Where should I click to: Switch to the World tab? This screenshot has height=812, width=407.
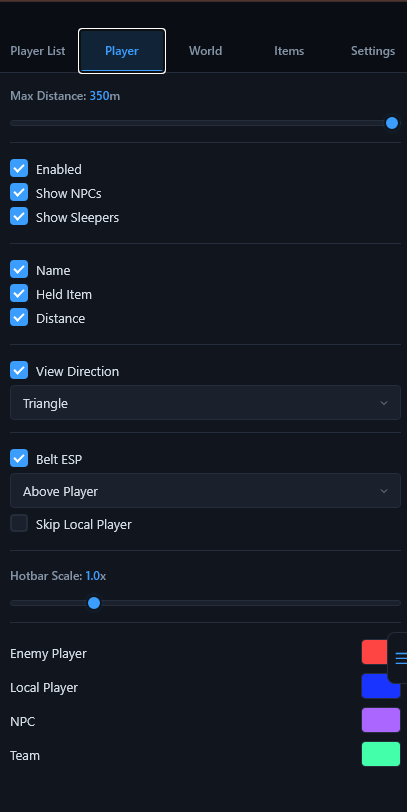pos(206,51)
